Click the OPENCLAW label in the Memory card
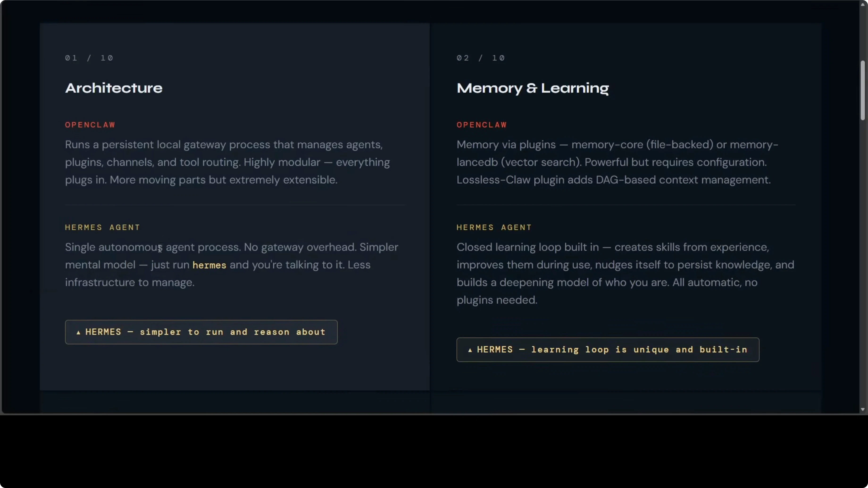 [481, 125]
